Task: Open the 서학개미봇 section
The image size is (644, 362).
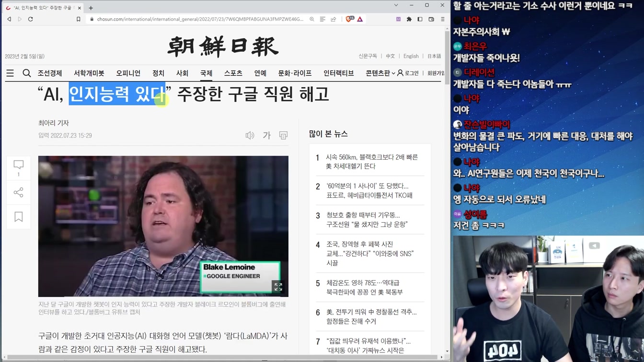Action: point(89,73)
